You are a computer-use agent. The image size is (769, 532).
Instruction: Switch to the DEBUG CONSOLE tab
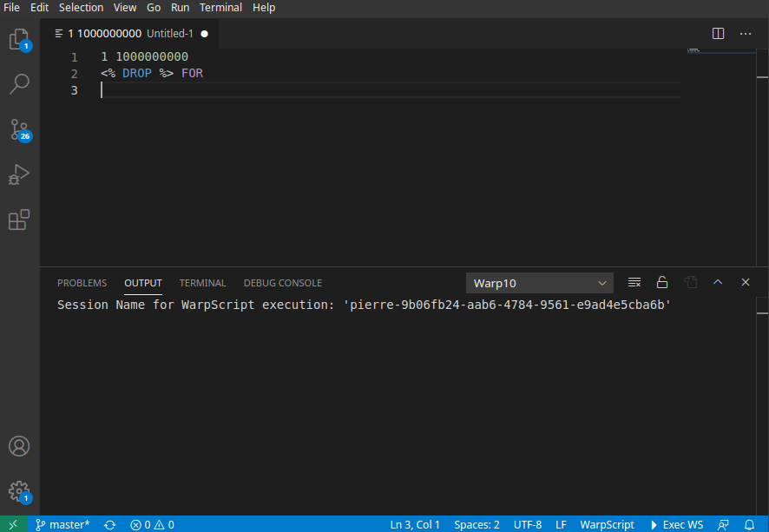click(282, 283)
